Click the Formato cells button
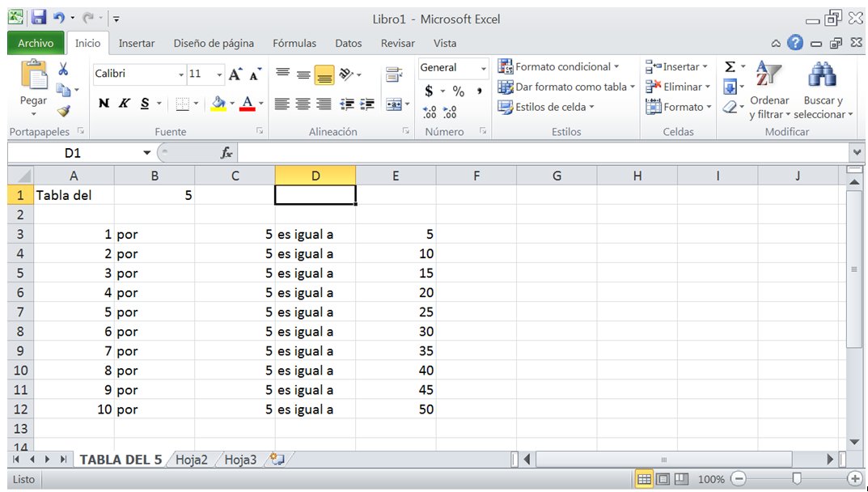The image size is (868, 492). point(679,107)
